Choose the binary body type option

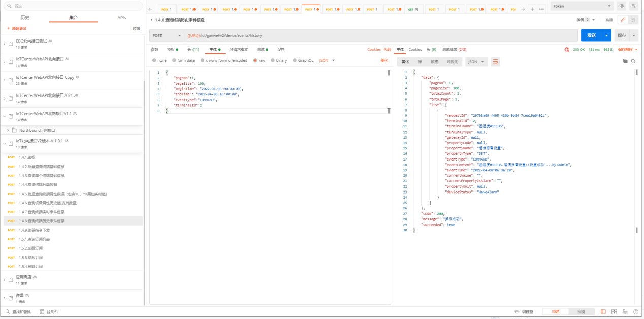pos(273,60)
